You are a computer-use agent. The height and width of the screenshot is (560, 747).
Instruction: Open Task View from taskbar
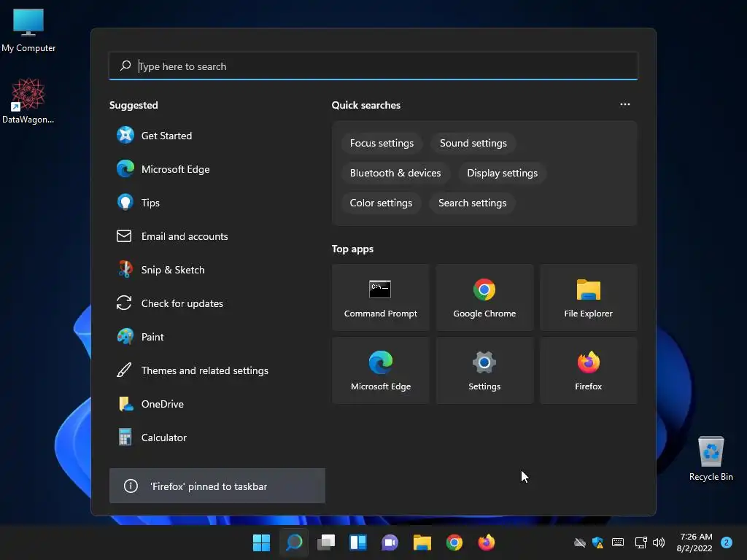[x=326, y=542]
